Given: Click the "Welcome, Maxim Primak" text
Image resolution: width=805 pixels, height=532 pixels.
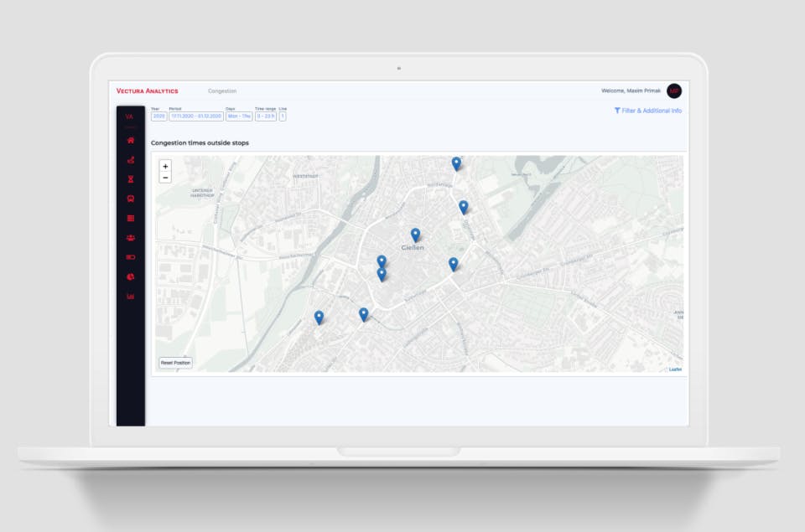Looking at the screenshot, I should pyautogui.click(x=631, y=90).
